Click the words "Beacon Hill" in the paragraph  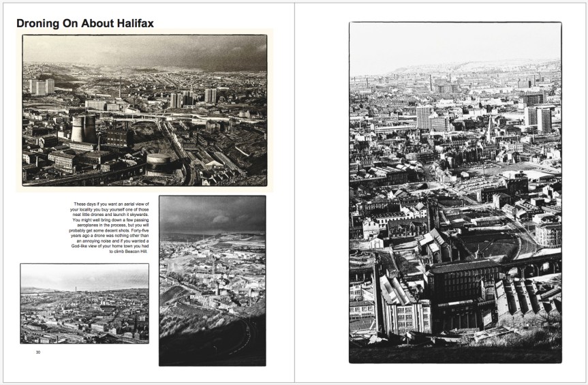point(135,251)
